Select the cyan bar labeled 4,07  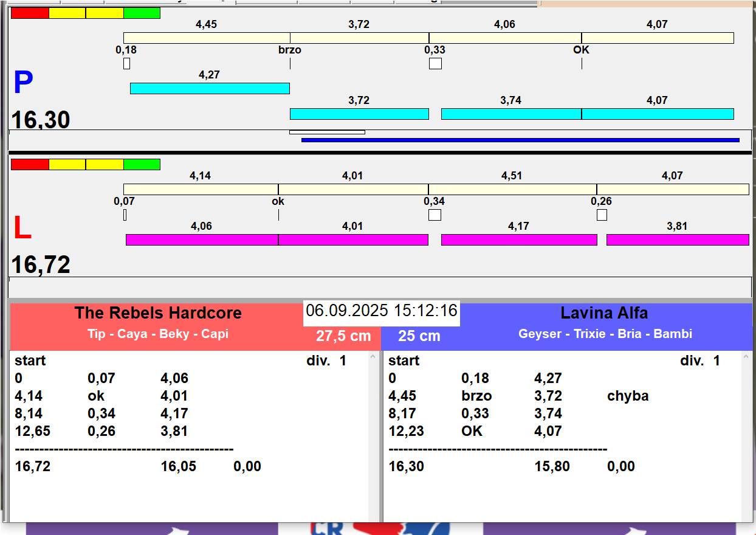(658, 114)
